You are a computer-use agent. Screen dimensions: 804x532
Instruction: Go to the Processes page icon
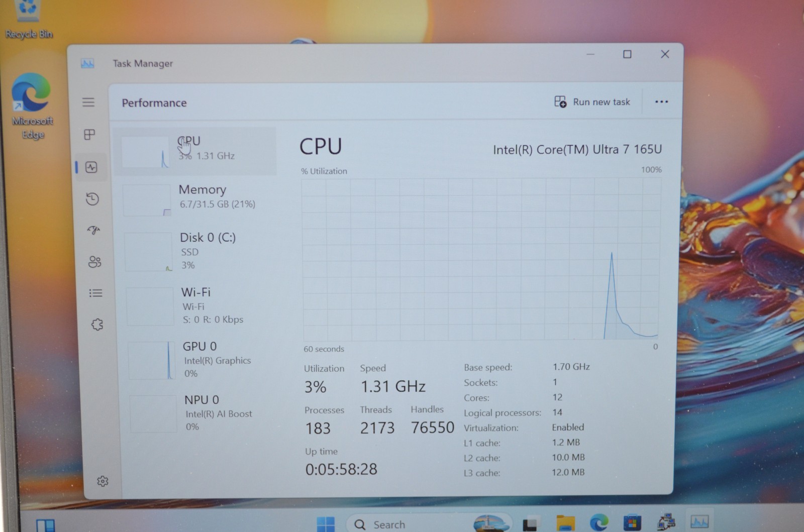coord(89,135)
